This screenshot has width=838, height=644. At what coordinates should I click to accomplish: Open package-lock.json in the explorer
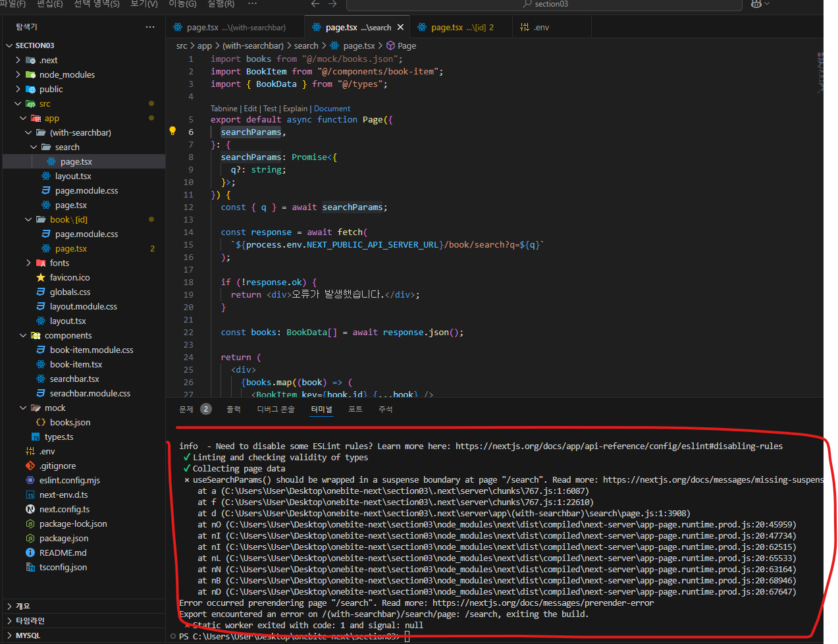pos(83,523)
